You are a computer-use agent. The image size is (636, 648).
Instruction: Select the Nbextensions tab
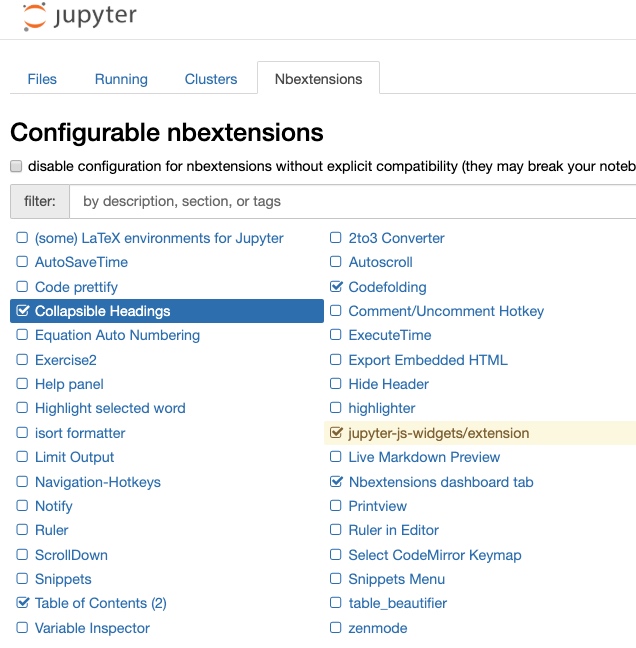318,79
